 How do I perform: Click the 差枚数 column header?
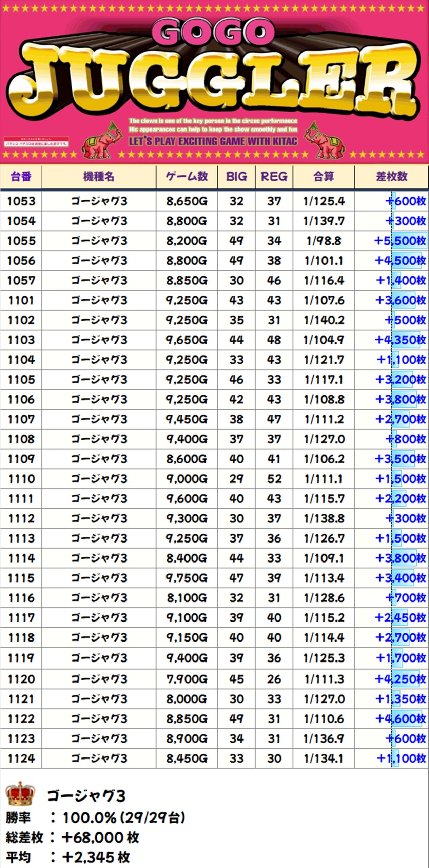[x=391, y=177]
